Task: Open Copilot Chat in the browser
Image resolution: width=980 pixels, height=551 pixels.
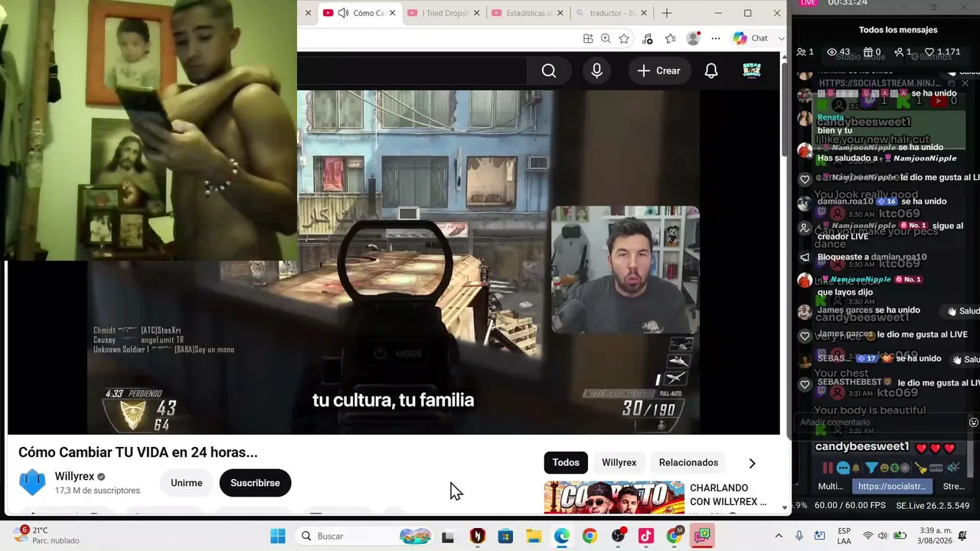Action: (x=751, y=38)
